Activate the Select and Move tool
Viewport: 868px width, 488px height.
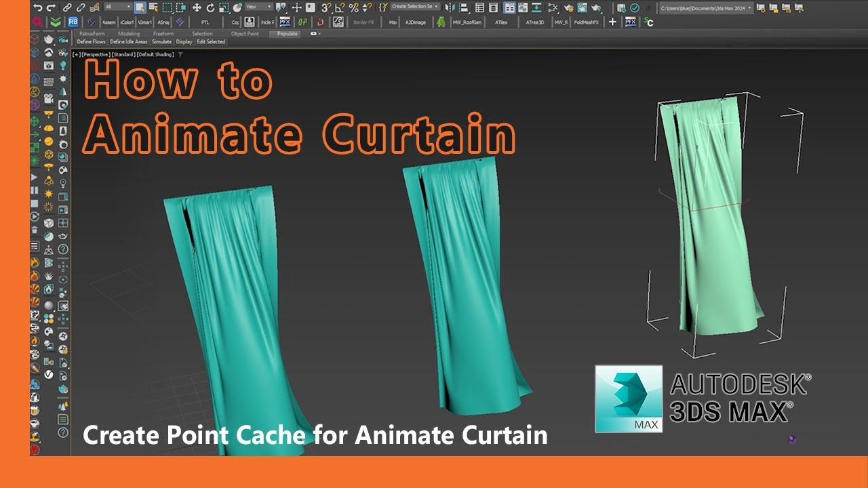[197, 7]
